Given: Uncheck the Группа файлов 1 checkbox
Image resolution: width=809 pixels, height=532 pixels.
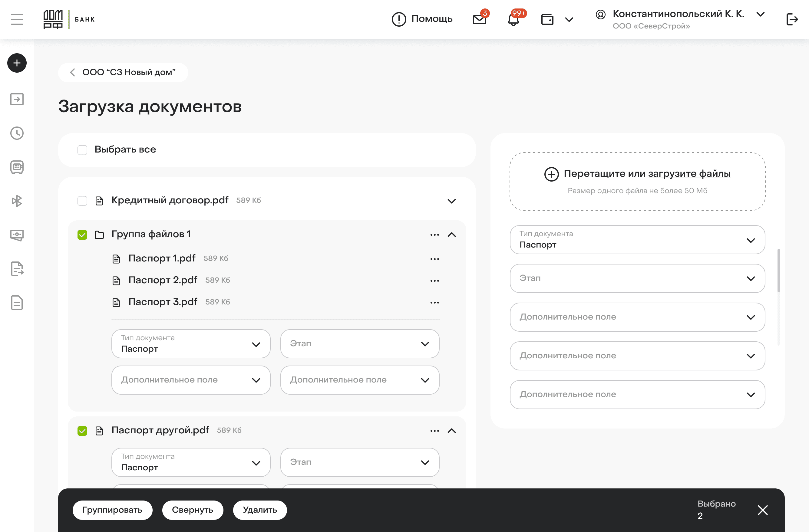Looking at the screenshot, I should tap(82, 235).
